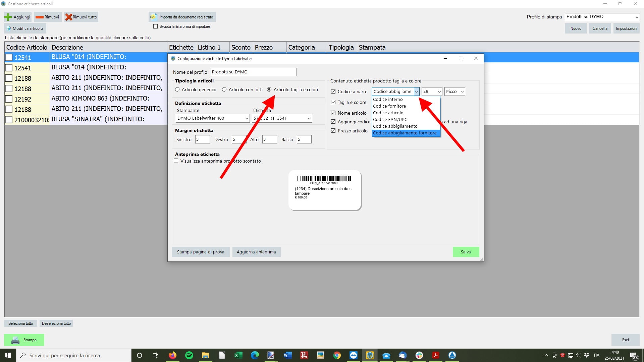This screenshot has width=644, height=362.
Task: Open Firefox from the taskbar
Action: pyautogui.click(x=173, y=355)
